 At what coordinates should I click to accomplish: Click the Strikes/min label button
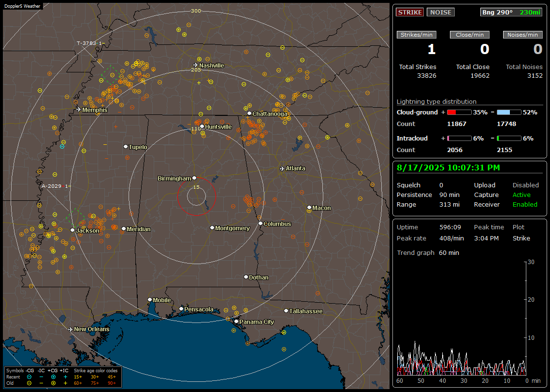pos(416,35)
